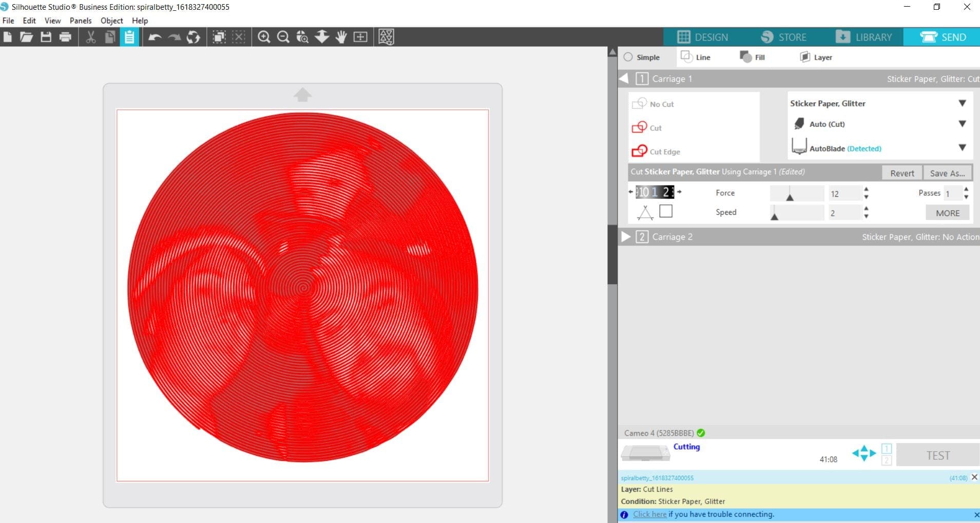Increase blade depth with the right arrow
The height and width of the screenshot is (523, 980).
[679, 192]
